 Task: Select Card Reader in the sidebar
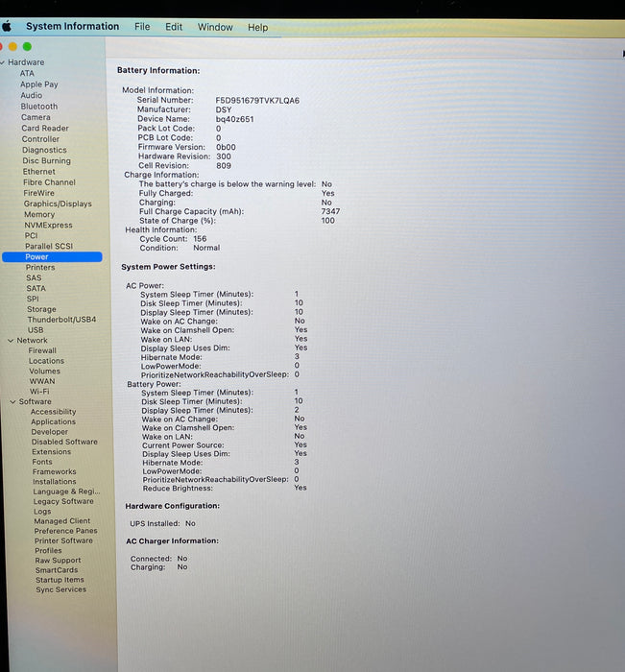pyautogui.click(x=45, y=128)
